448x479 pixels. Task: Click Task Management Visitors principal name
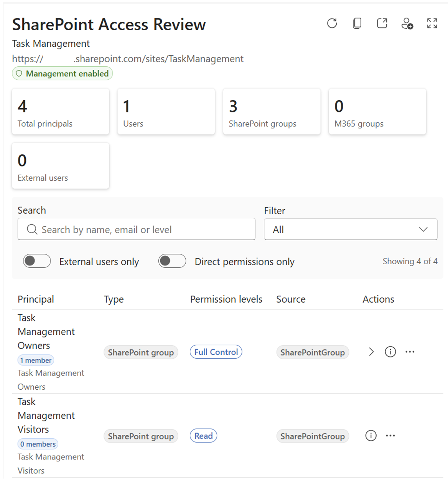coord(46,416)
